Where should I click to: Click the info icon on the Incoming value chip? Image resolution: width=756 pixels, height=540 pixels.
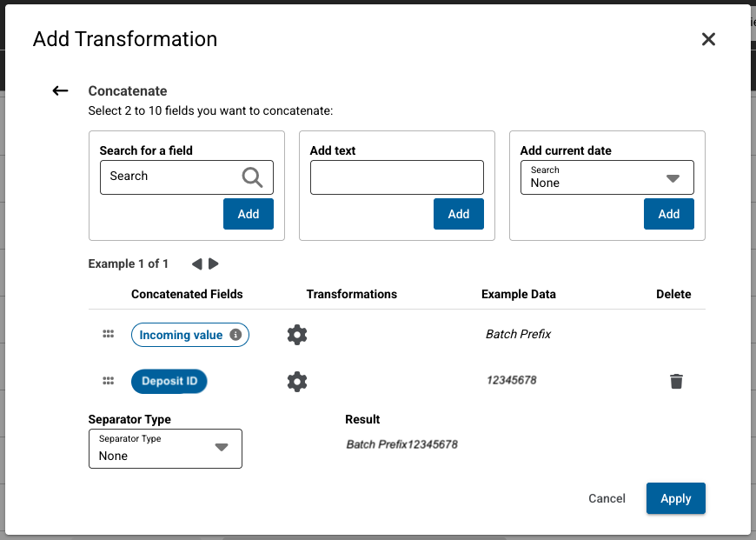[235, 335]
